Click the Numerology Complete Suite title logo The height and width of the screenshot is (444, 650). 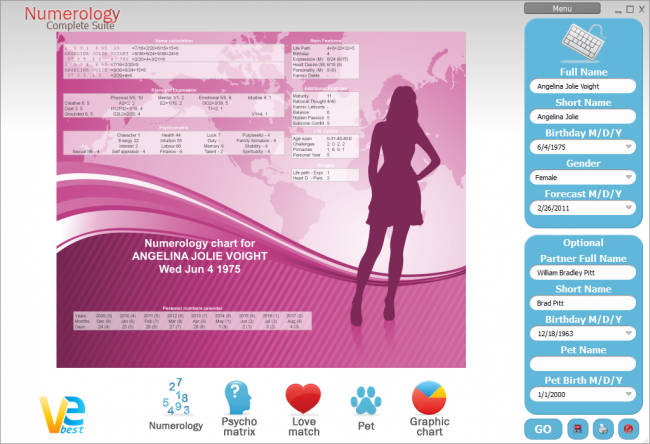pyautogui.click(x=73, y=19)
